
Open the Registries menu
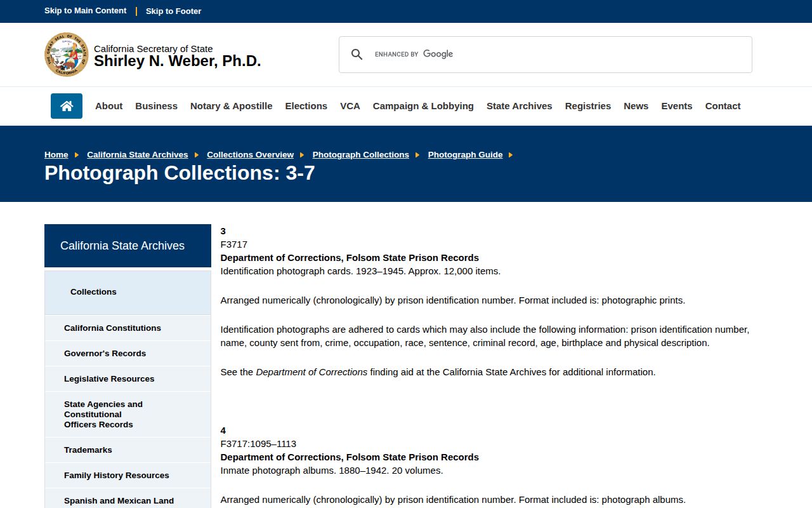587,106
